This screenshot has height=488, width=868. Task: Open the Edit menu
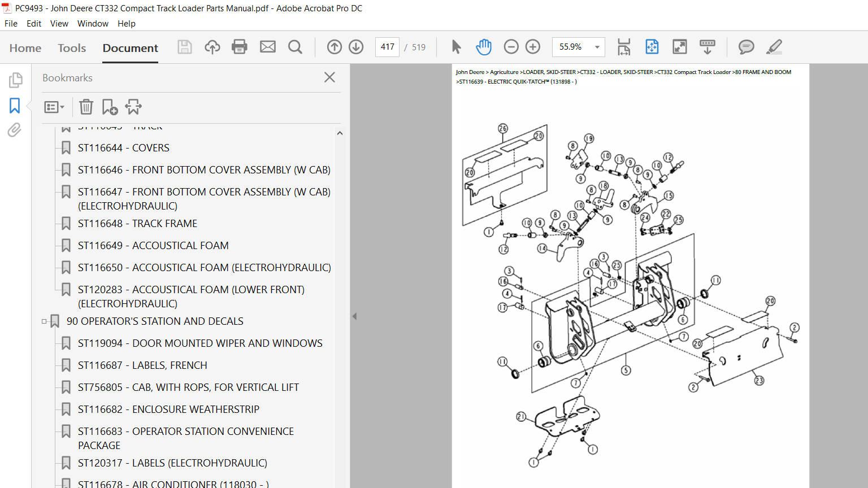[x=34, y=24]
